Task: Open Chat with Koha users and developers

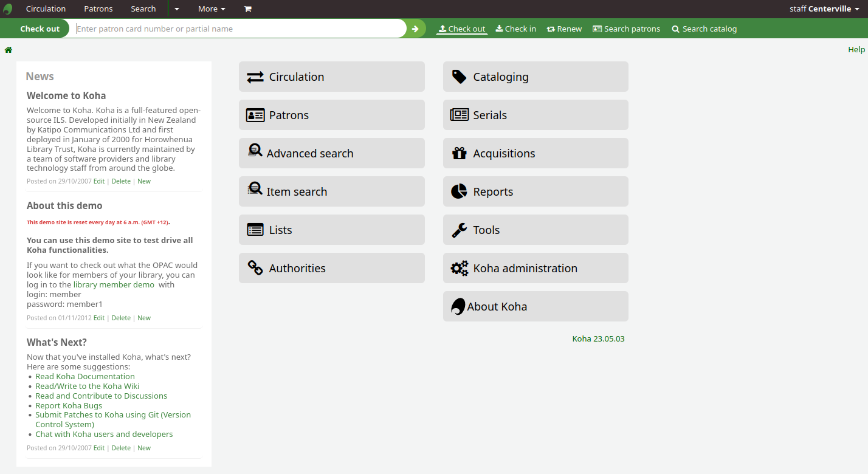Action: [104, 434]
